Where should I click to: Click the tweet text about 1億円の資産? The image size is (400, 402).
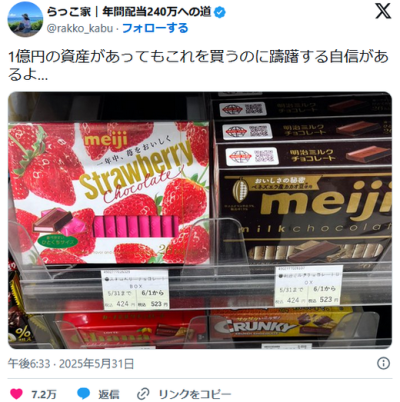pos(198,65)
